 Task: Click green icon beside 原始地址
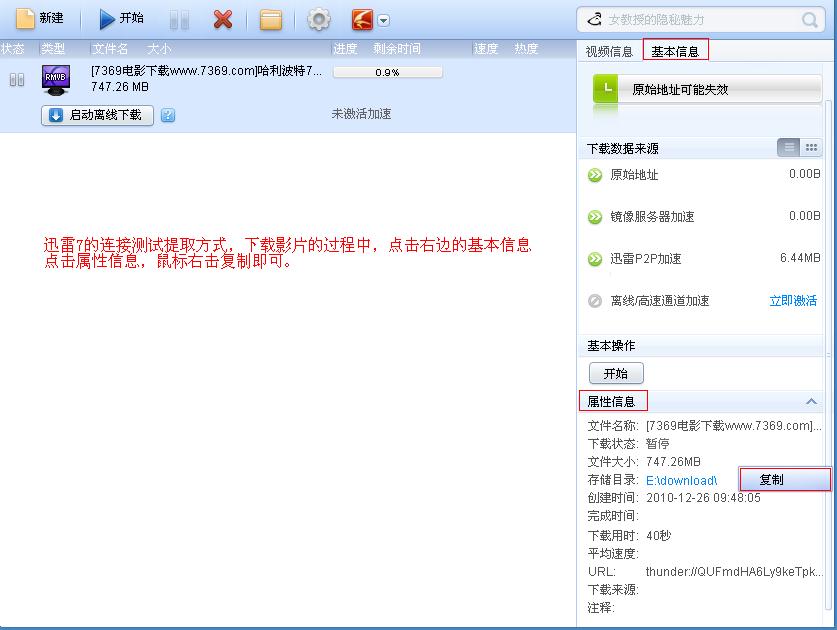tap(595, 175)
